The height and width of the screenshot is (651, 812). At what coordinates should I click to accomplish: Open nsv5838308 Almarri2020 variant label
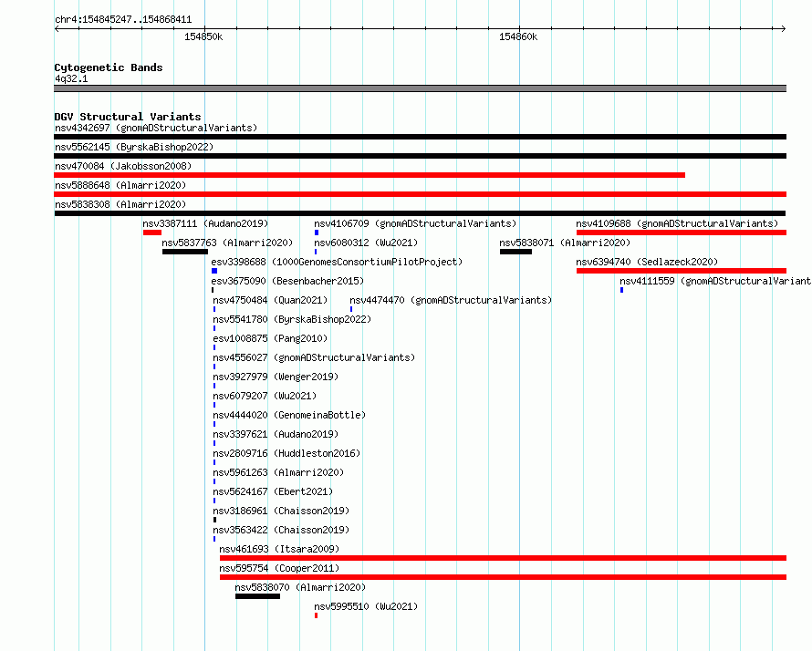pyautogui.click(x=120, y=204)
